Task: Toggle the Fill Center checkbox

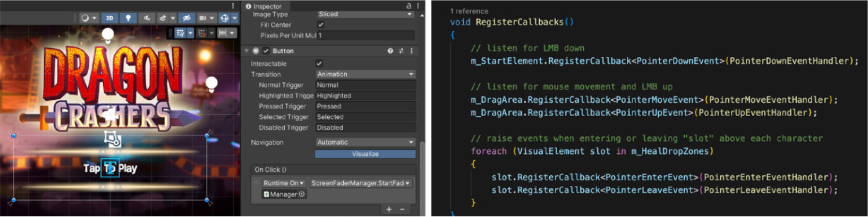Action: 321,25
